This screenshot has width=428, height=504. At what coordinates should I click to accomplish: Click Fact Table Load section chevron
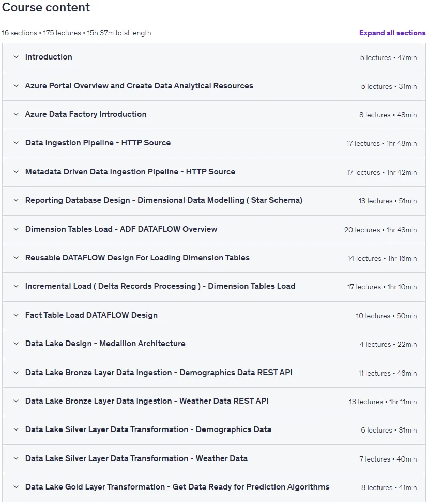[x=16, y=315]
